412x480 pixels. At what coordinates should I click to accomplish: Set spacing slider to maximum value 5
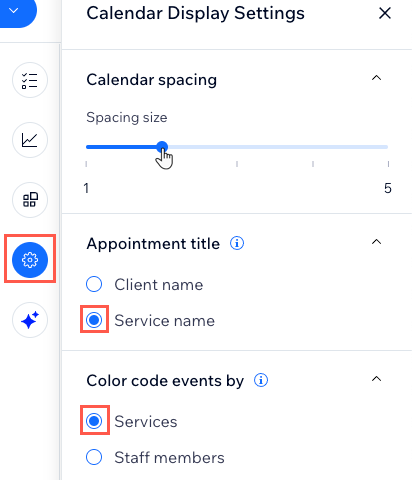click(388, 147)
